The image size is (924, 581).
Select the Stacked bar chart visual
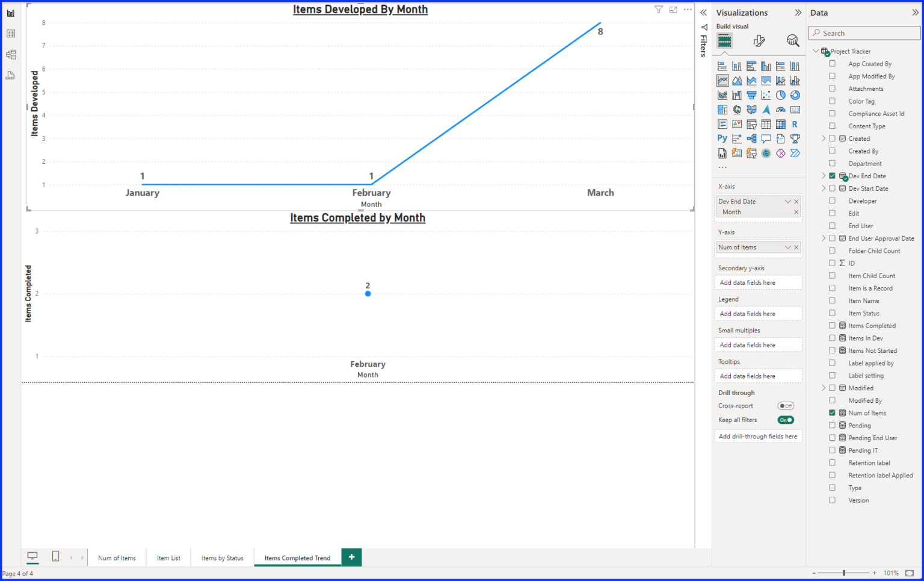(x=722, y=65)
